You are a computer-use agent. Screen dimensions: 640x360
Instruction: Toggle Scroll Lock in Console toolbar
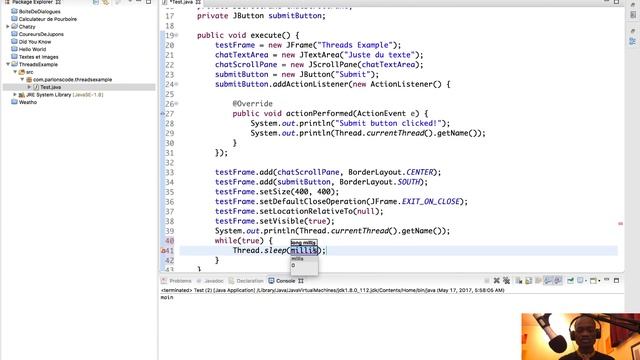(x=529, y=281)
